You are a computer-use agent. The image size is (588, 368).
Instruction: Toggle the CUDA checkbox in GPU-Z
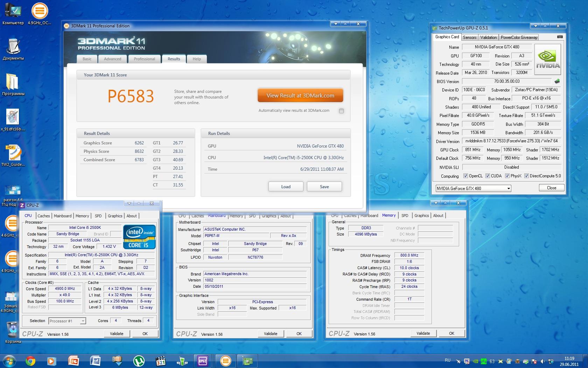[487, 176]
